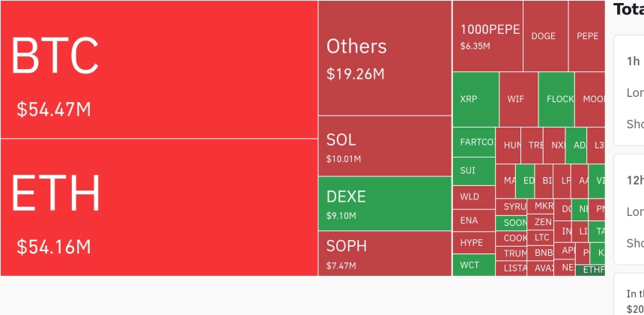Click the DOGE heatmap tile

(x=546, y=36)
